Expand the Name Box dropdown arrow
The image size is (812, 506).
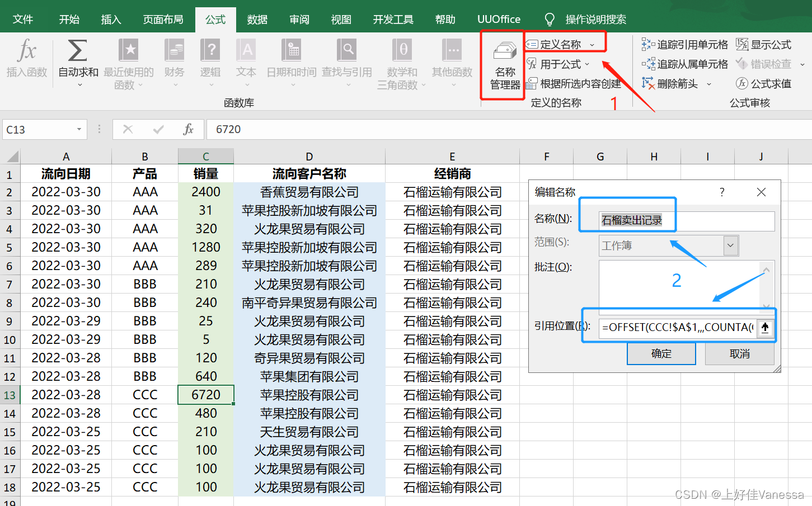pos(79,129)
